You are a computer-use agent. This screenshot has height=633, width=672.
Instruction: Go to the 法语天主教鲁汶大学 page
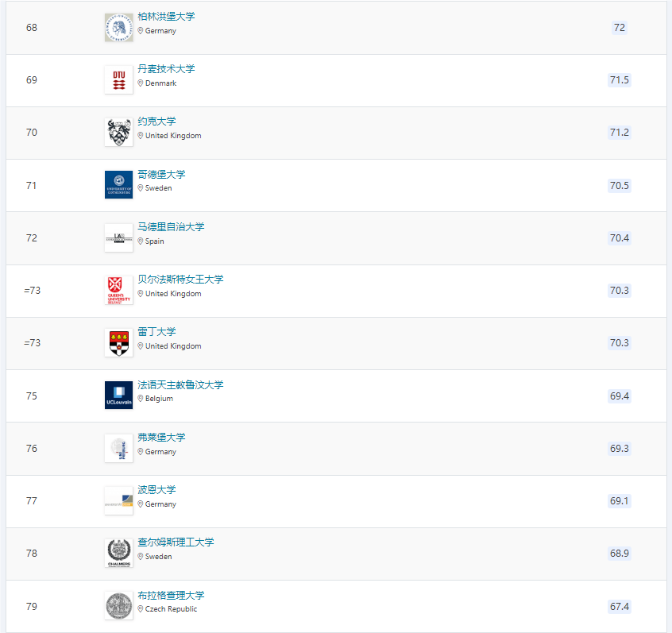click(x=180, y=385)
